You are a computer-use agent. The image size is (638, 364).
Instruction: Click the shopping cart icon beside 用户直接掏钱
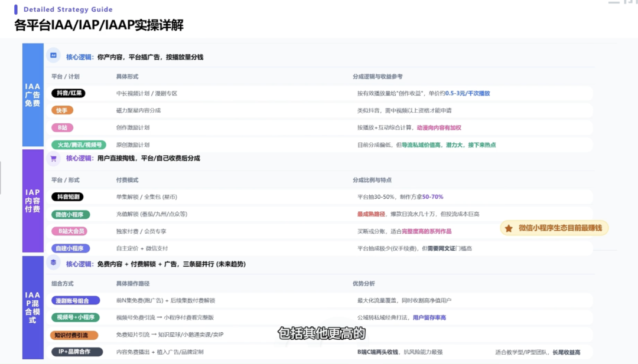(x=53, y=159)
